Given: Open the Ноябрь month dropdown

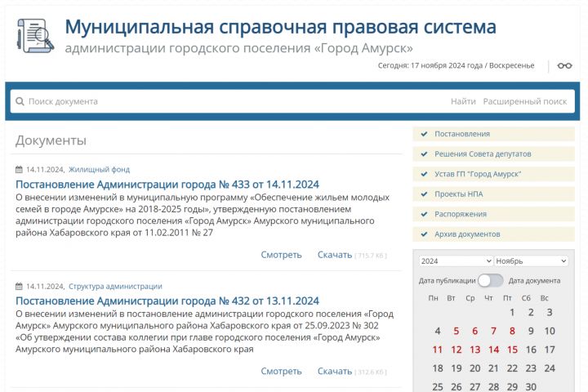Looking at the screenshot, I should (531, 261).
